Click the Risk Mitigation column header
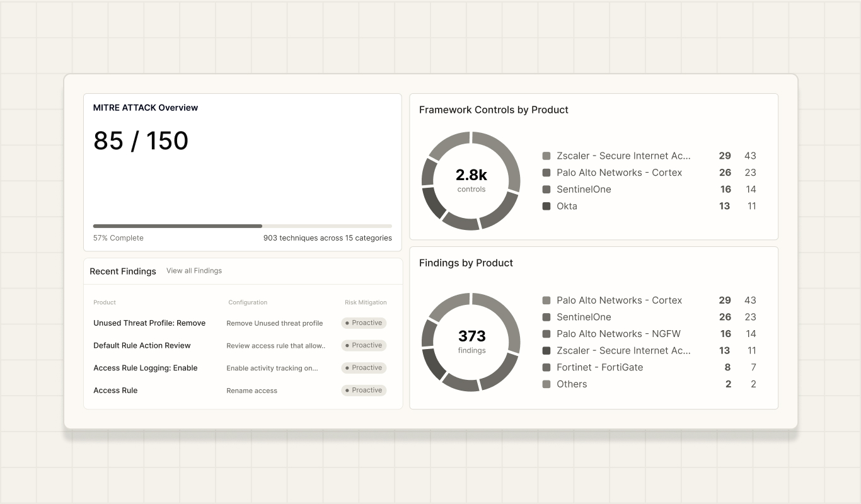Viewport: 861px width, 504px height. (x=366, y=302)
